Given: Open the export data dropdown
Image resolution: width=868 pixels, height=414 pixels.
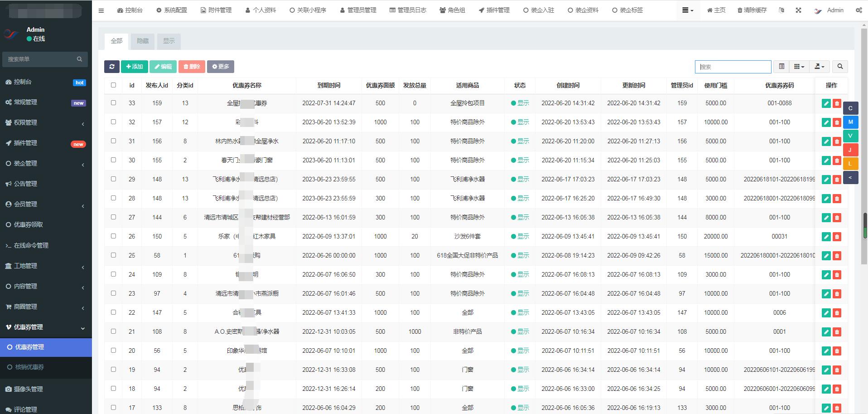Looking at the screenshot, I should point(819,67).
